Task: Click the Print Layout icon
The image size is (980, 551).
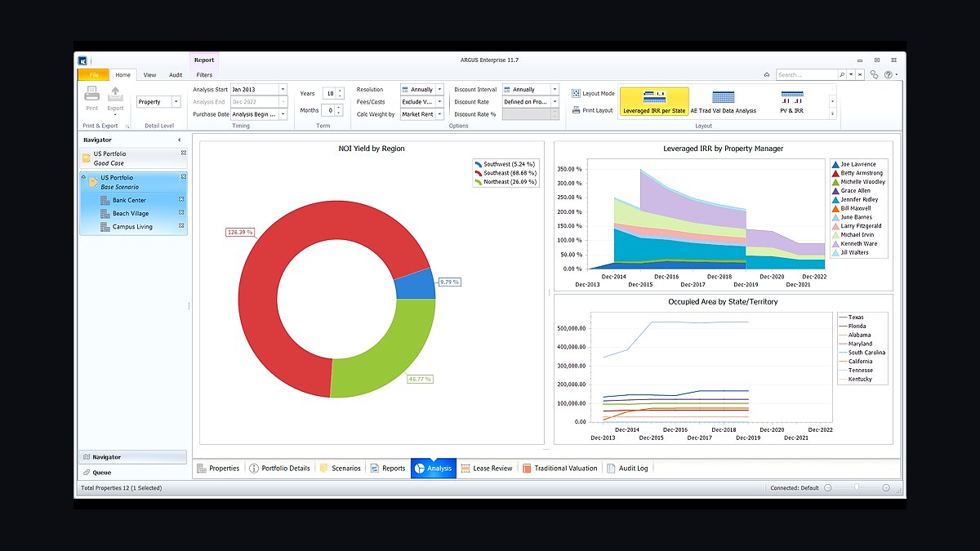Action: (x=577, y=110)
